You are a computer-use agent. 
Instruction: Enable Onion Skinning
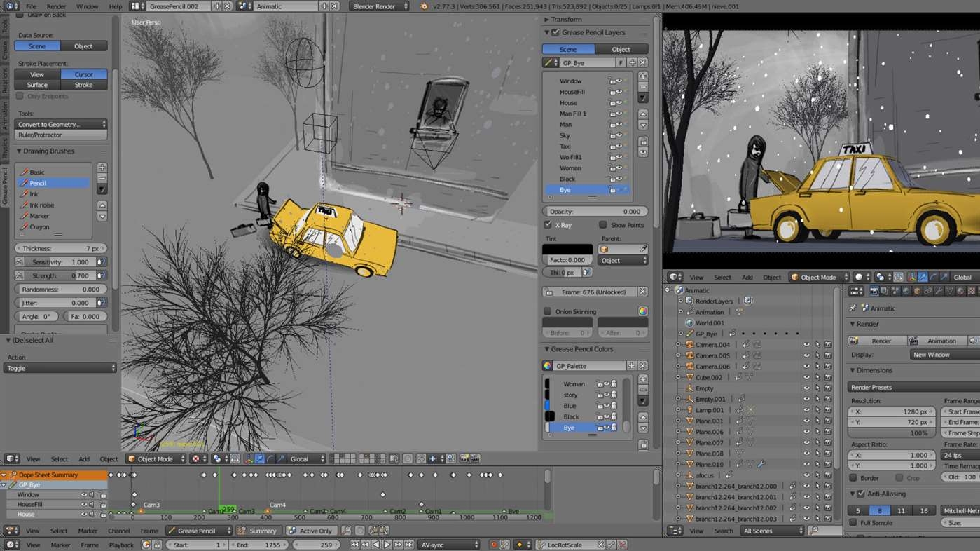click(548, 311)
